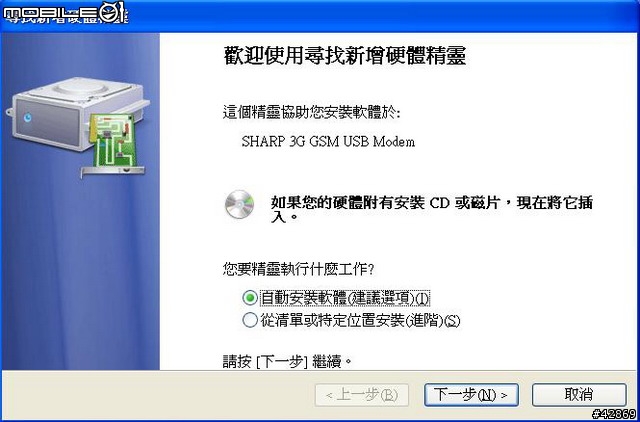640x422 pixels.
Task: Click the CD disc icon
Action: (240, 204)
